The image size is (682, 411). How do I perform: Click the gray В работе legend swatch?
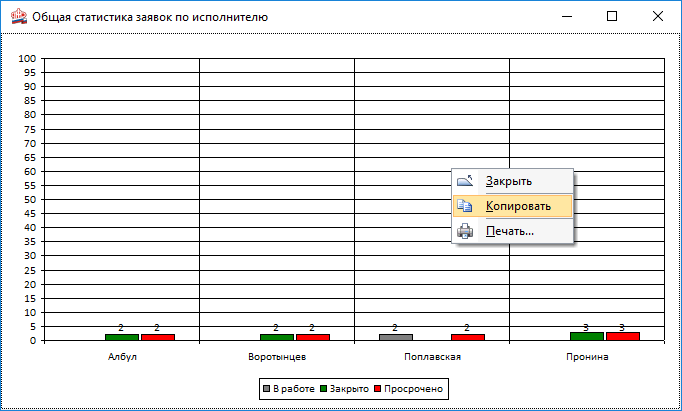(x=266, y=387)
